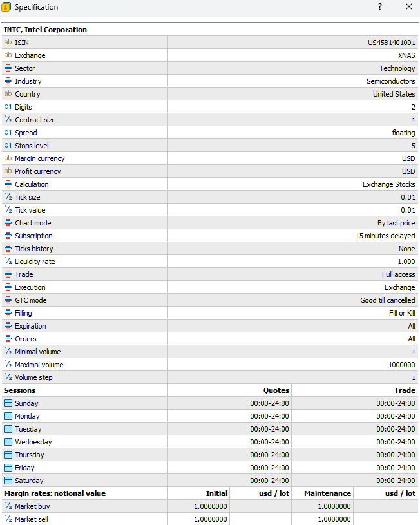
Task: Select the 1.000 liquidity rate value
Action: (x=406, y=262)
